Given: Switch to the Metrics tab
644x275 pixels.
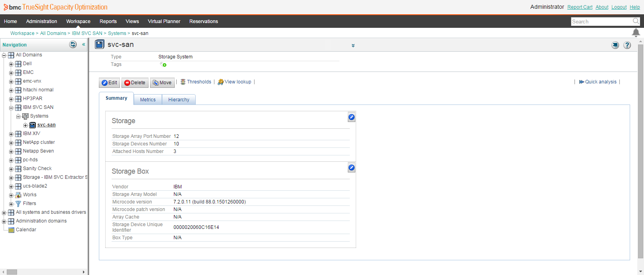Looking at the screenshot, I should (x=148, y=100).
